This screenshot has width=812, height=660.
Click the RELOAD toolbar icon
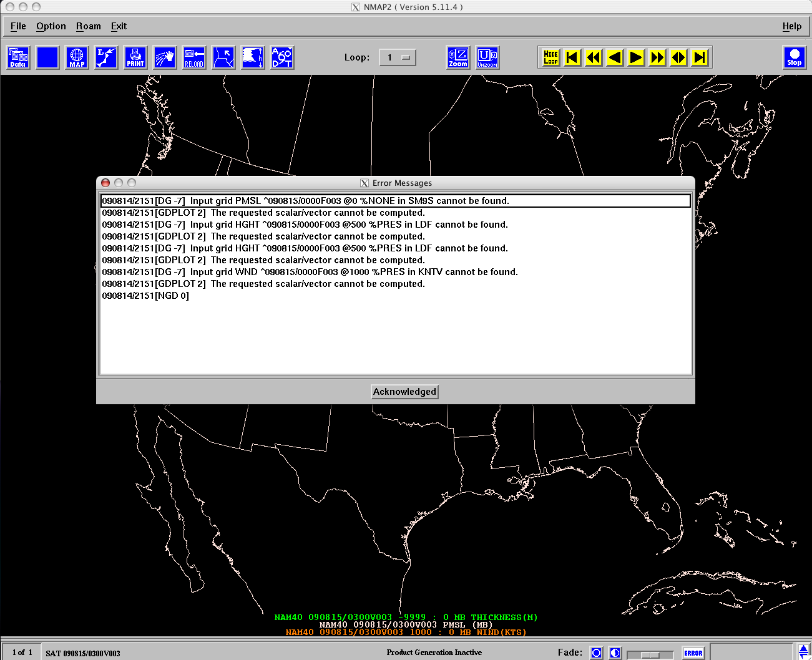(x=194, y=57)
